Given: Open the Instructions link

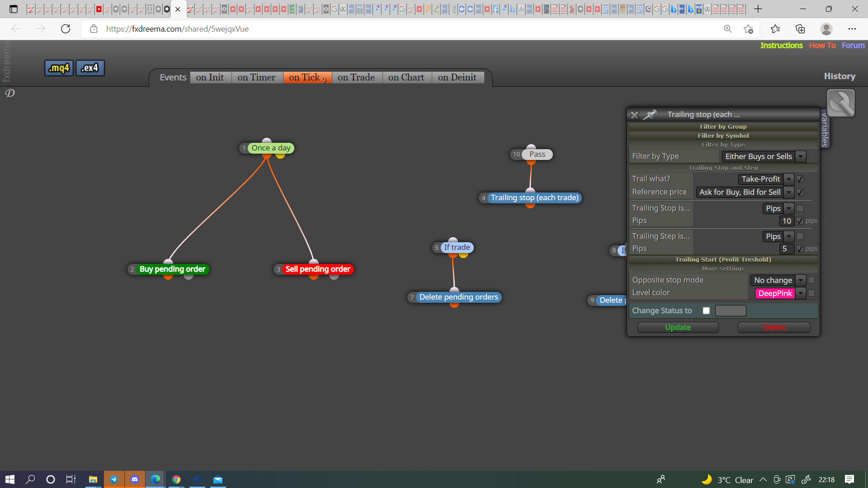Looking at the screenshot, I should point(782,45).
